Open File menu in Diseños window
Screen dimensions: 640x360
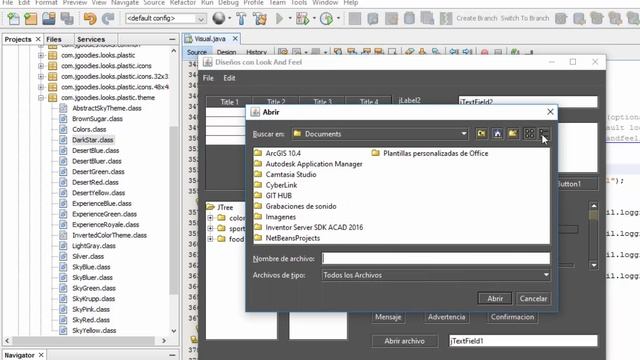coord(208,78)
